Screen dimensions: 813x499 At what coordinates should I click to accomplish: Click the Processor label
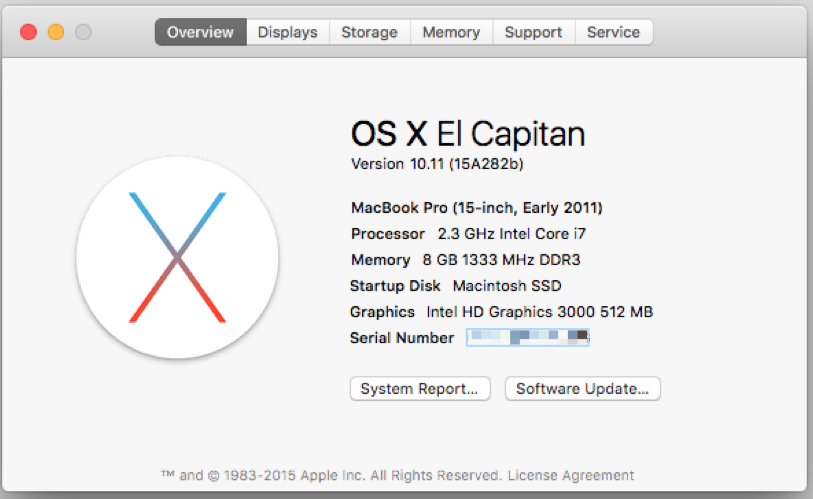(x=388, y=234)
